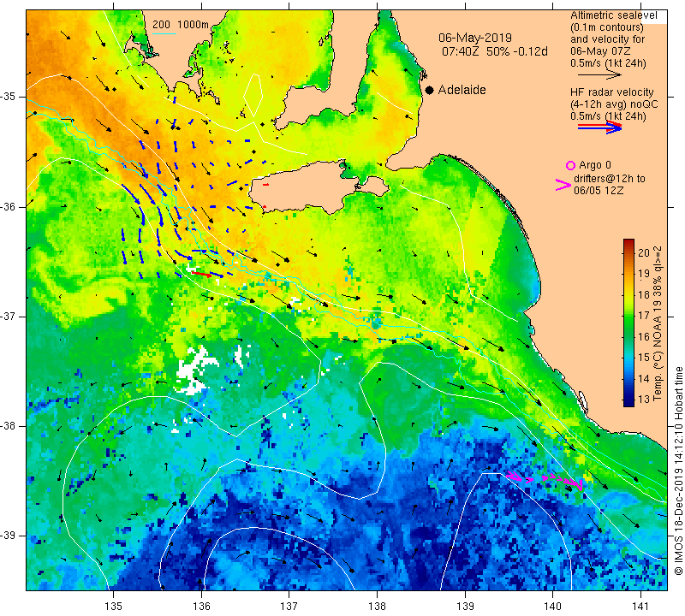
Task: Click the temperature colour bar scale
Action: (x=628, y=323)
